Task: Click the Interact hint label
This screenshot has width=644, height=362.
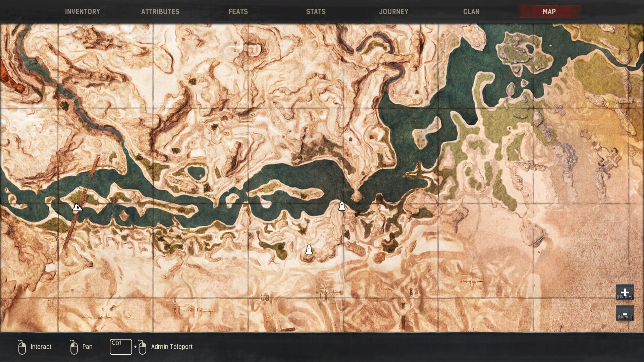Action: 41,347
